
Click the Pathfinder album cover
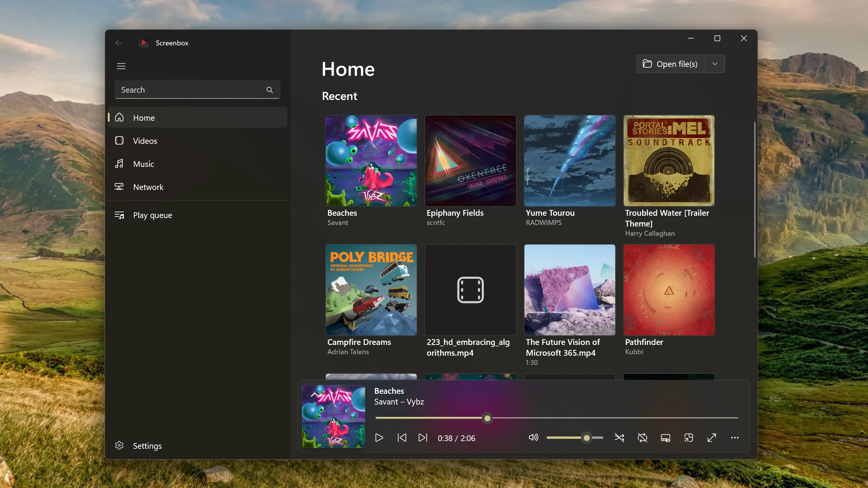click(x=669, y=290)
